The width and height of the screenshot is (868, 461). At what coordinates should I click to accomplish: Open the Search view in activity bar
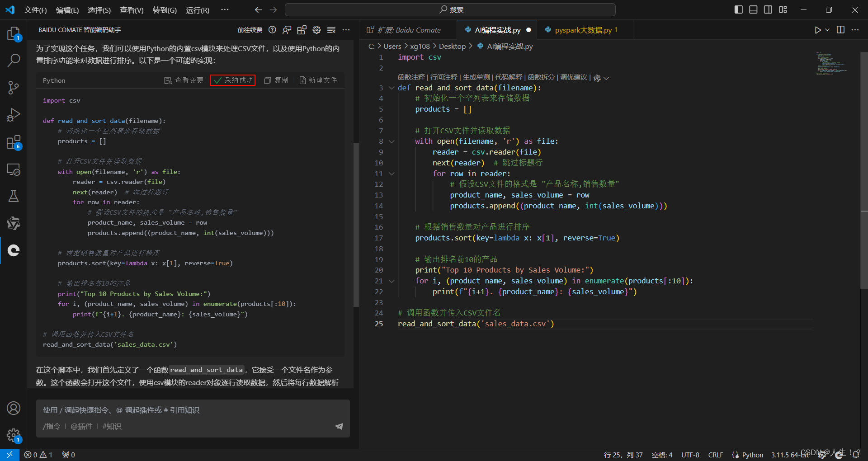coord(14,61)
